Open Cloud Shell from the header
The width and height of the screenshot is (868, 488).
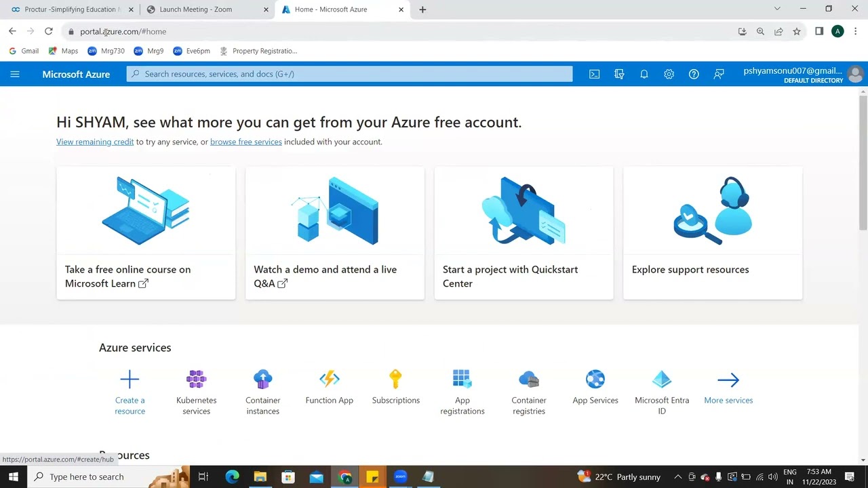(594, 74)
